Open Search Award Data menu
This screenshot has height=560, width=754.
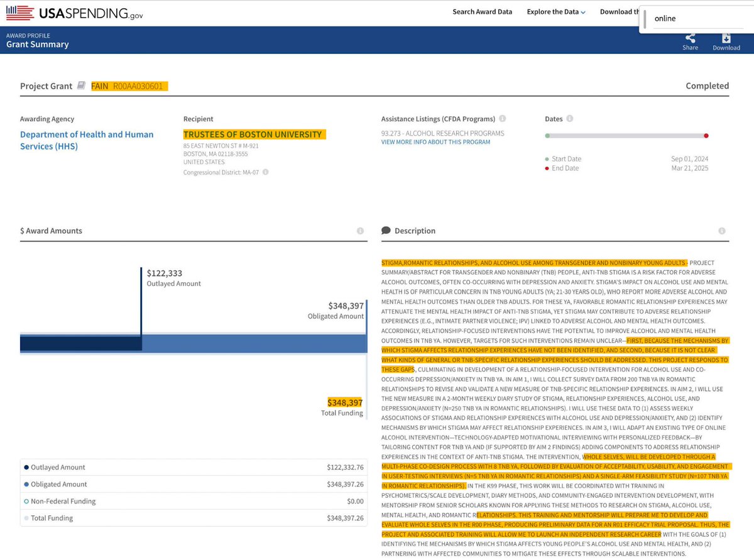pos(482,12)
